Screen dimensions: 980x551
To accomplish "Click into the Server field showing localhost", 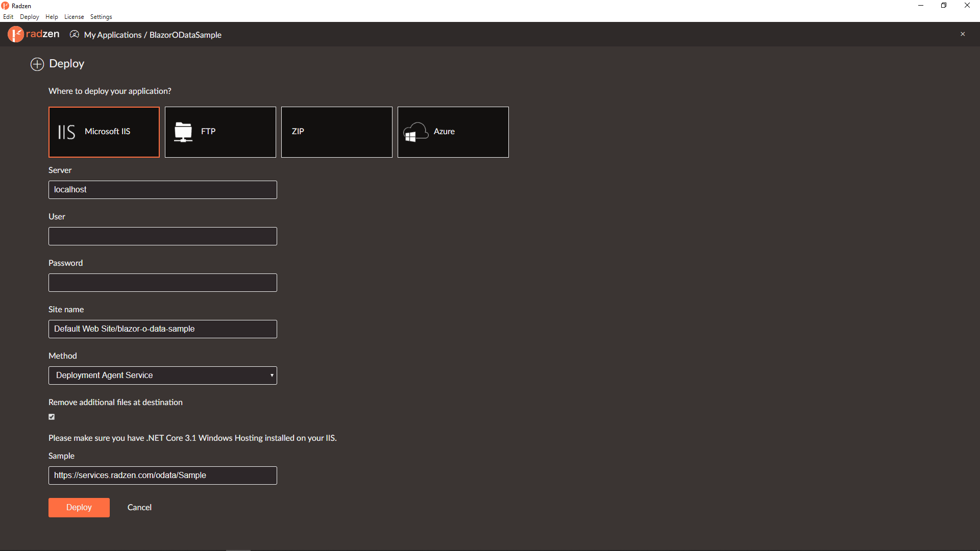I will coord(163,190).
